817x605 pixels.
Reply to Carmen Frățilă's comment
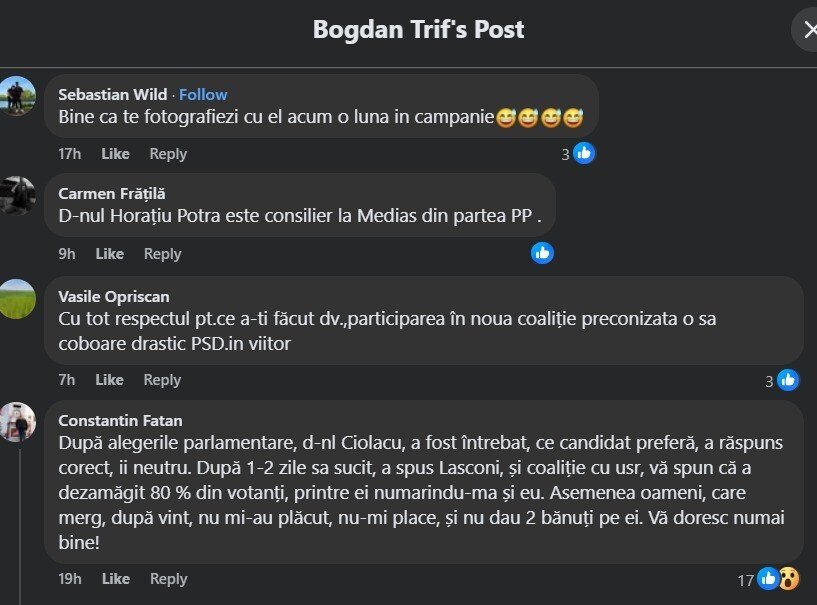(x=162, y=254)
